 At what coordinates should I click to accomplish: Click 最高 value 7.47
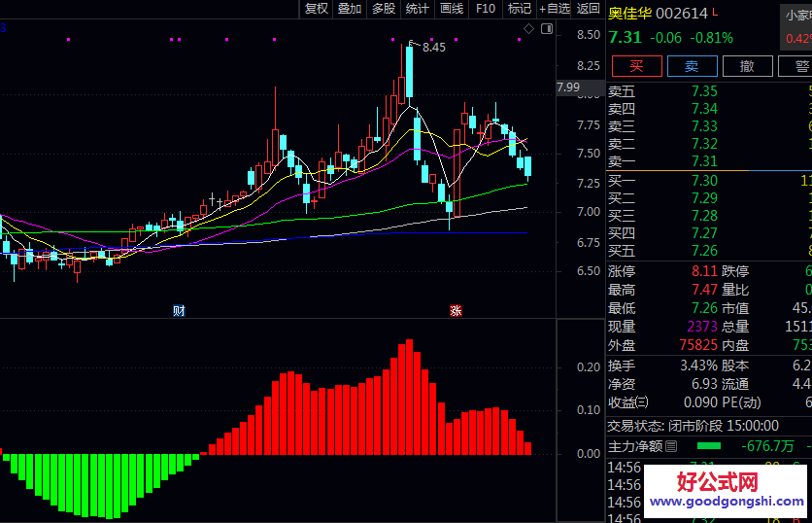coord(704,290)
